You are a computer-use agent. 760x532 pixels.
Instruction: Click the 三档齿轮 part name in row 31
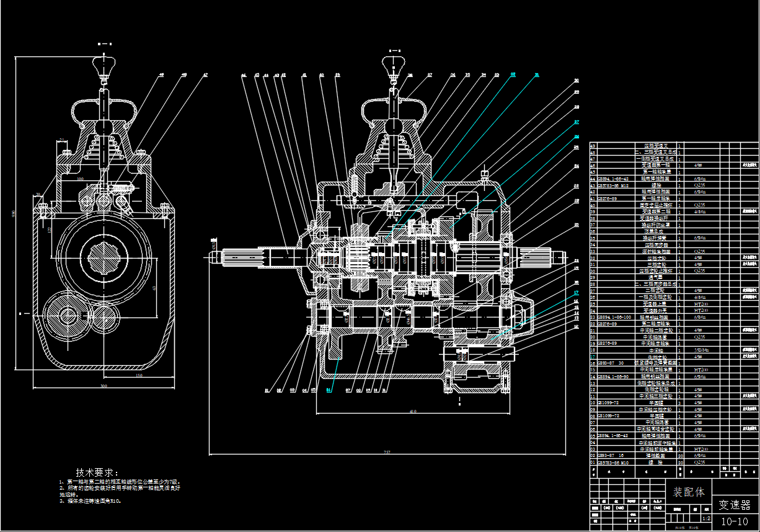656,265
